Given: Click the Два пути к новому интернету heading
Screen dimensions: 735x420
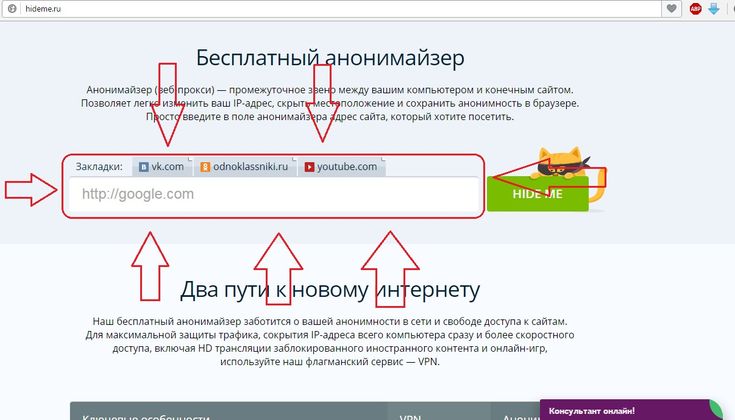Looking at the screenshot, I should click(330, 290).
